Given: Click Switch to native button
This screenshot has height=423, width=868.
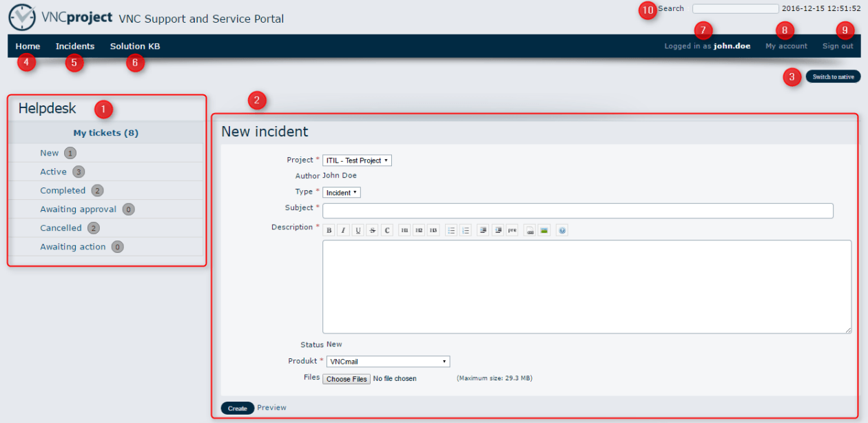Looking at the screenshot, I should pos(833,76).
